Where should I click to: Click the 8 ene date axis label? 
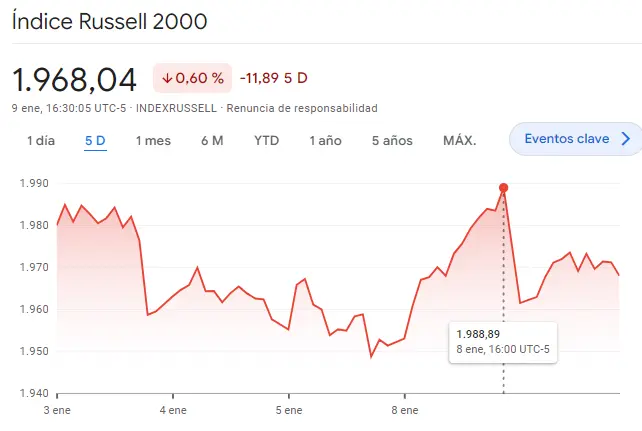point(404,410)
